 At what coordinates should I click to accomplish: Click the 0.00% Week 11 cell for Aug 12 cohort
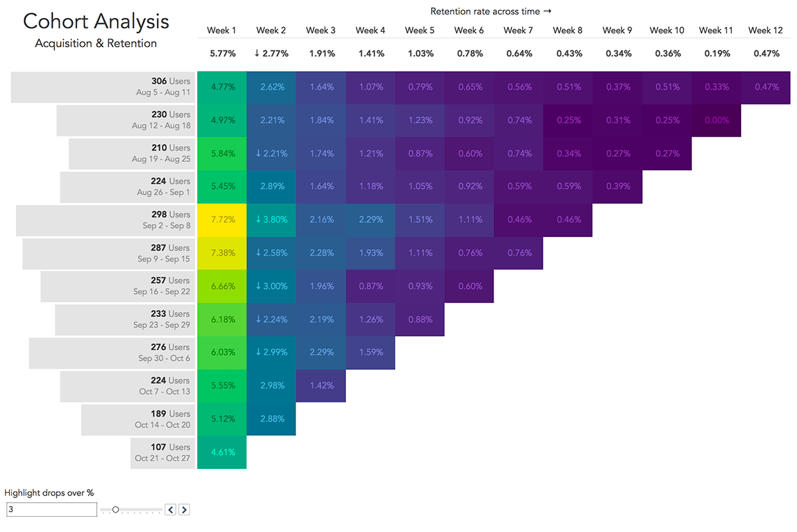point(716,120)
